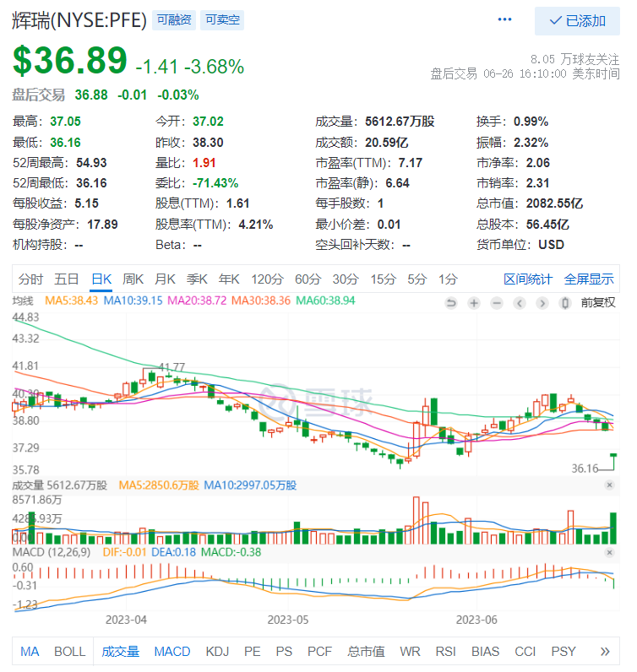Click the MA30:38.36 legend label
The width and height of the screenshot is (637, 672).
pos(261,301)
